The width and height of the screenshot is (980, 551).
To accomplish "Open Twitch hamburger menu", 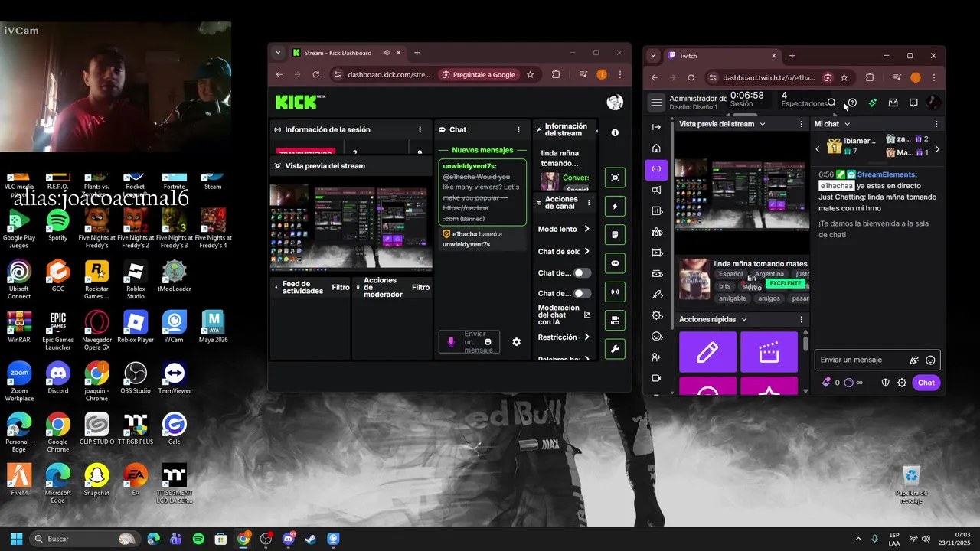I will click(656, 103).
